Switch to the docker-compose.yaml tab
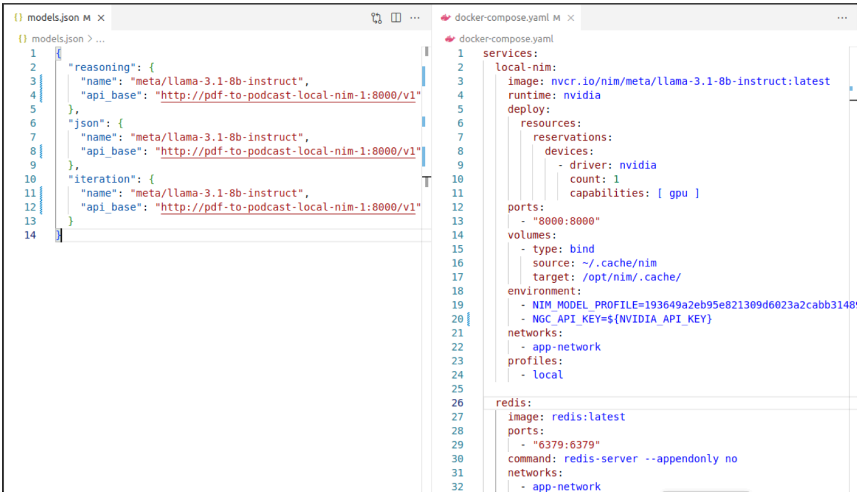858x504 pixels. click(x=501, y=18)
